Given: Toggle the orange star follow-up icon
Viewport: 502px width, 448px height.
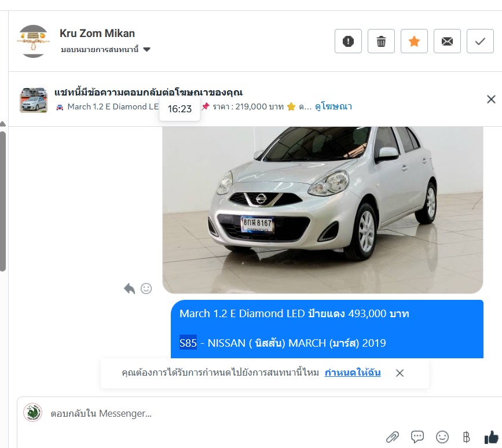Looking at the screenshot, I should click(x=414, y=41).
